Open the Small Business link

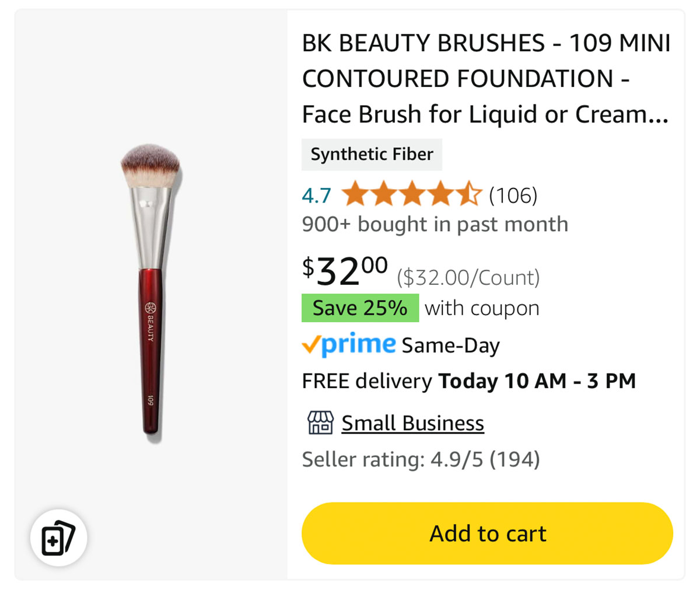click(x=412, y=423)
